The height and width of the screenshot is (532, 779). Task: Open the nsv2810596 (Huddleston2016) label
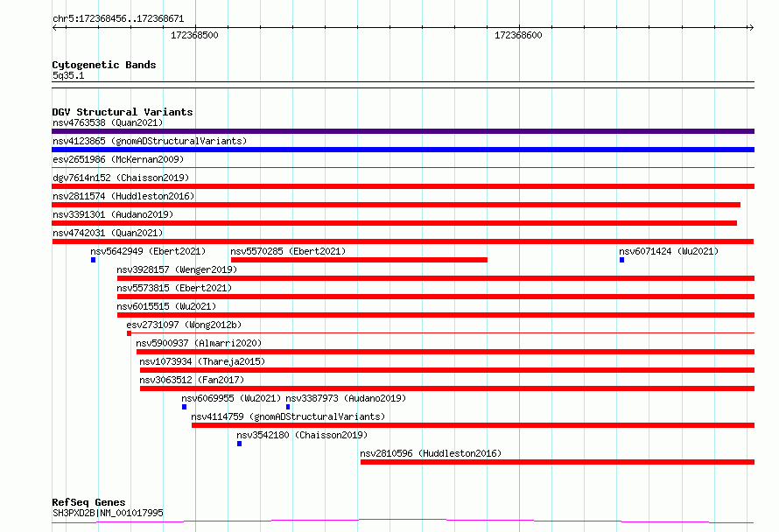[x=431, y=453]
